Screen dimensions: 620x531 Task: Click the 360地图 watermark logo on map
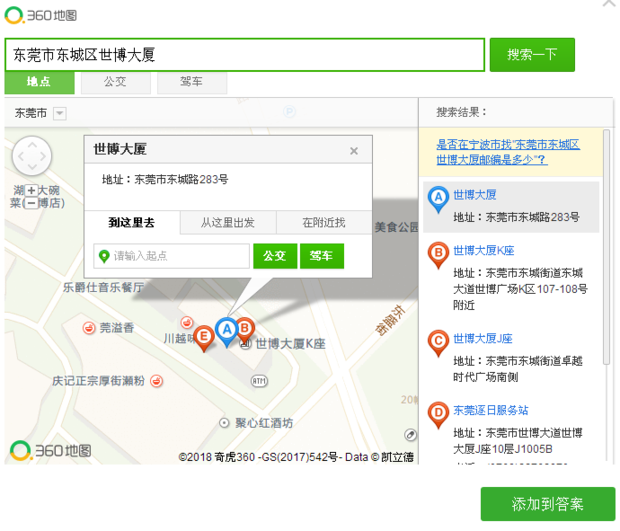(x=51, y=451)
